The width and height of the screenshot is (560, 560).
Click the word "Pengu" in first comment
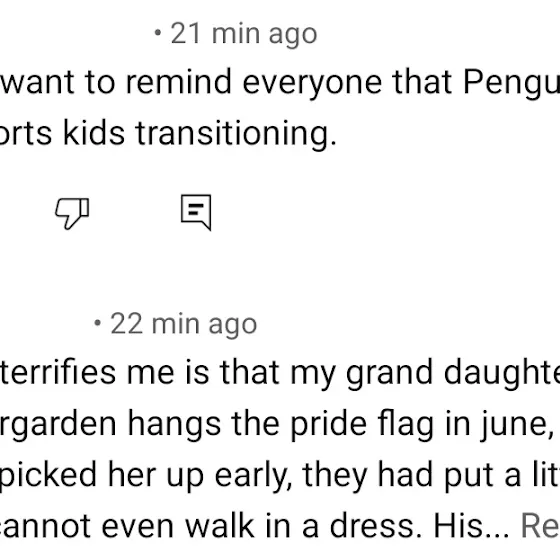tap(511, 83)
